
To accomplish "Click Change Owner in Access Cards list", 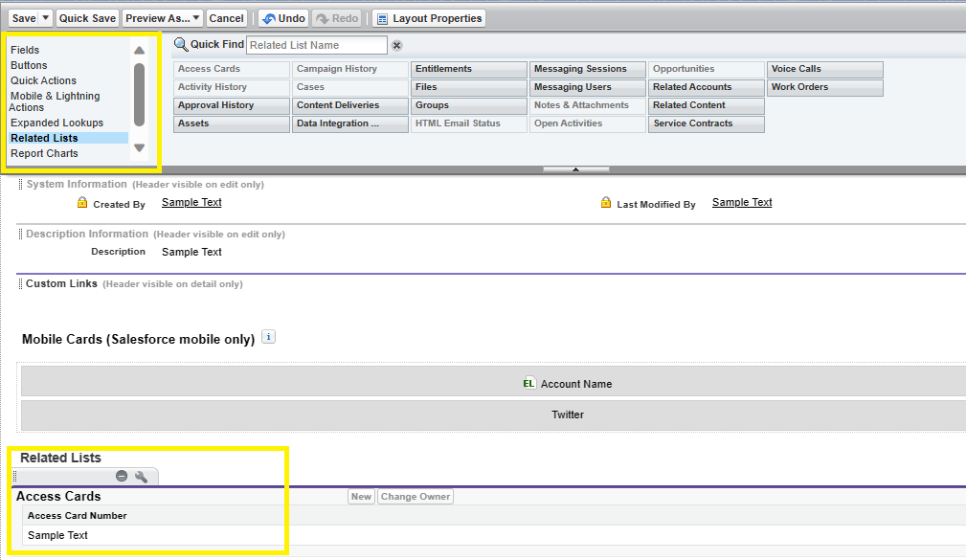I will 416,497.
